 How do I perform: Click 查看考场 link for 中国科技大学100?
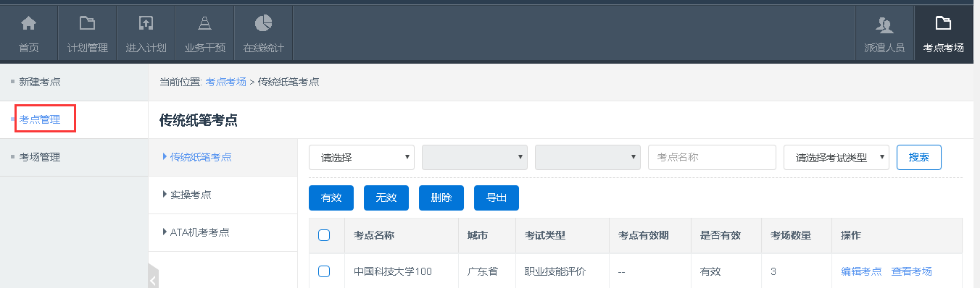(x=912, y=271)
